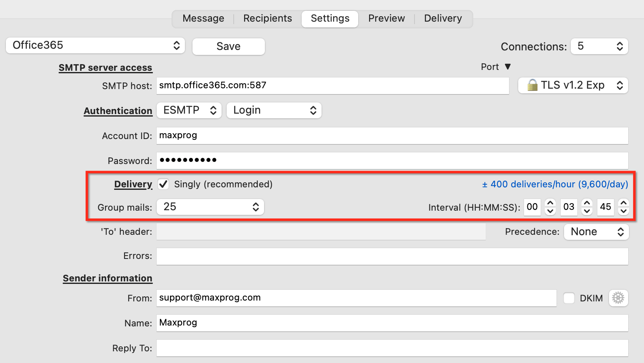Switch to the Delivery tab
The image size is (644, 363).
443,19
